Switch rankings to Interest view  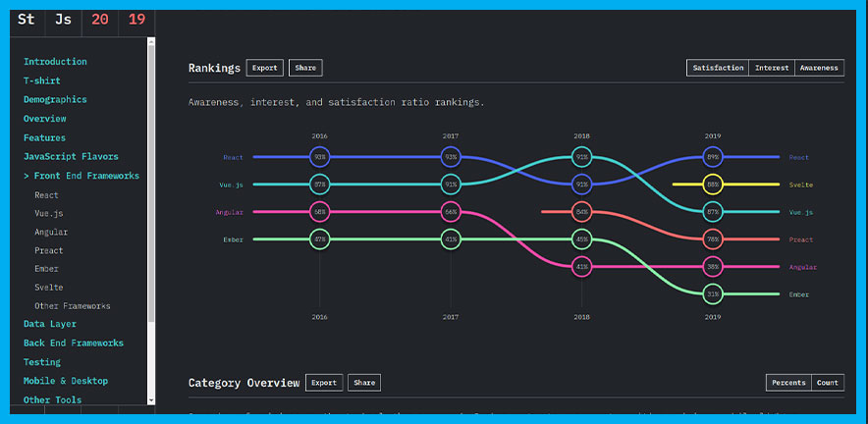pos(772,68)
